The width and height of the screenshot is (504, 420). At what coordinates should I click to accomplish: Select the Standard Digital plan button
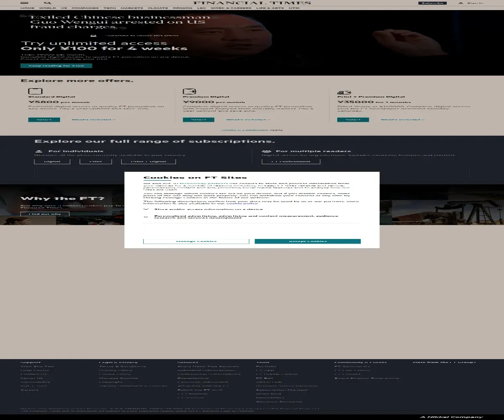coord(44,120)
